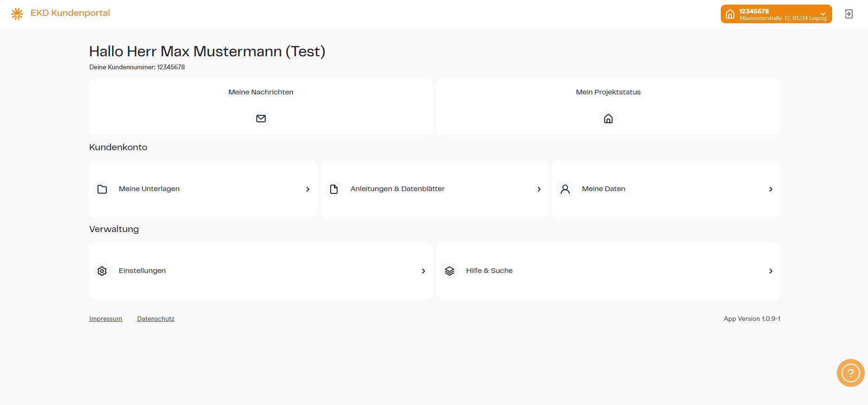This screenshot has height=405, width=868.
Task: Click the folder icon for Meine Unterlagen
Action: pos(102,189)
